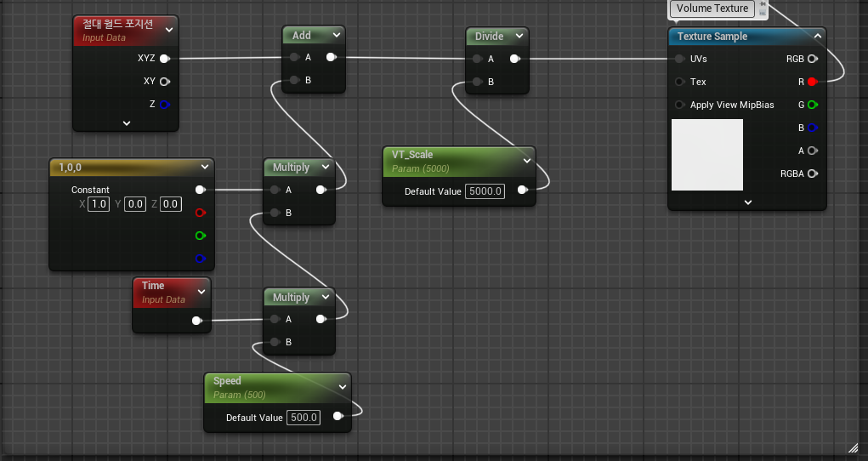Image resolution: width=868 pixels, height=461 pixels.
Task: Click output pin of upper Multiply node
Action: pos(321,190)
